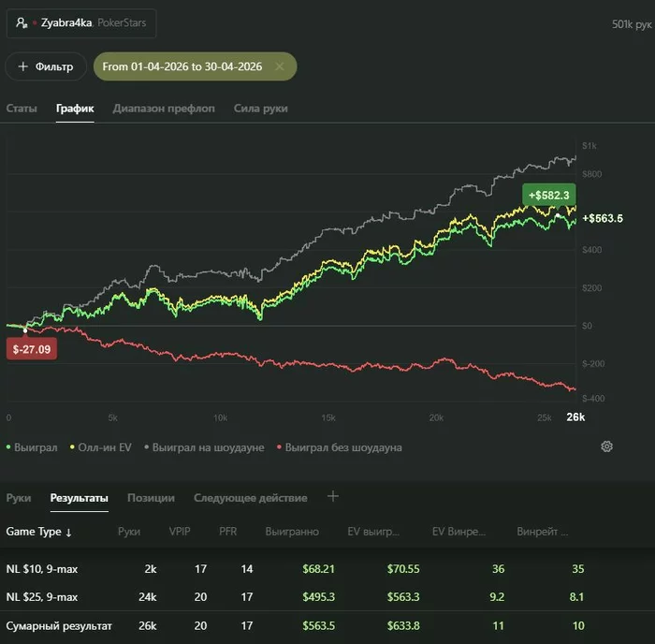Click the From 01-04-2026 to 30-04-2026 filter chip
Image resolution: width=655 pixels, height=644 pixels.
pos(195,66)
